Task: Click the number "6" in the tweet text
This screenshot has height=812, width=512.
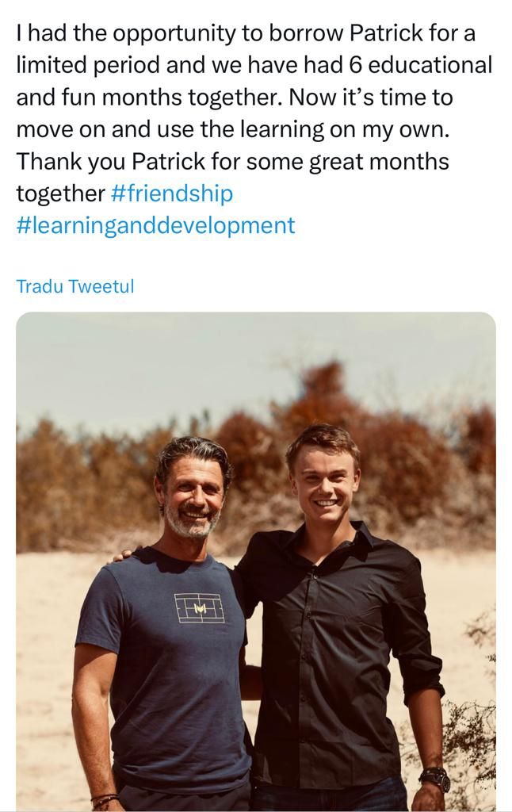Action: [x=354, y=65]
